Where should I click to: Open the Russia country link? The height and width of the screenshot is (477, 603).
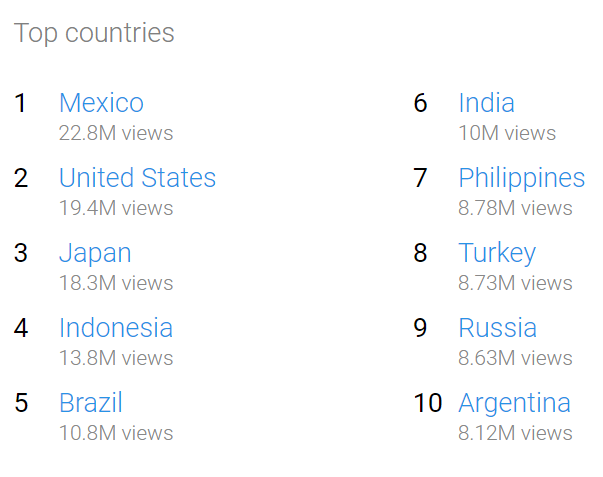pos(498,328)
